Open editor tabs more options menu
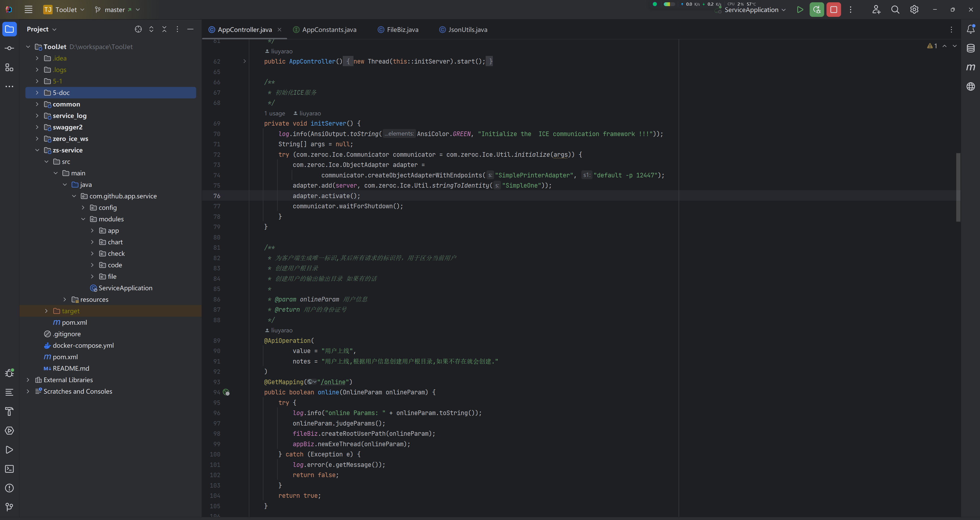The image size is (980, 520). (x=951, y=30)
